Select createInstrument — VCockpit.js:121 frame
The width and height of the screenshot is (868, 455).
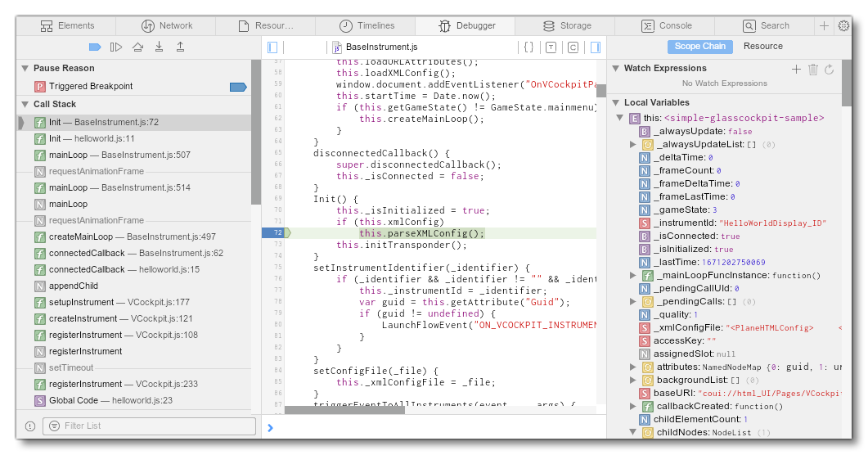[134, 318]
